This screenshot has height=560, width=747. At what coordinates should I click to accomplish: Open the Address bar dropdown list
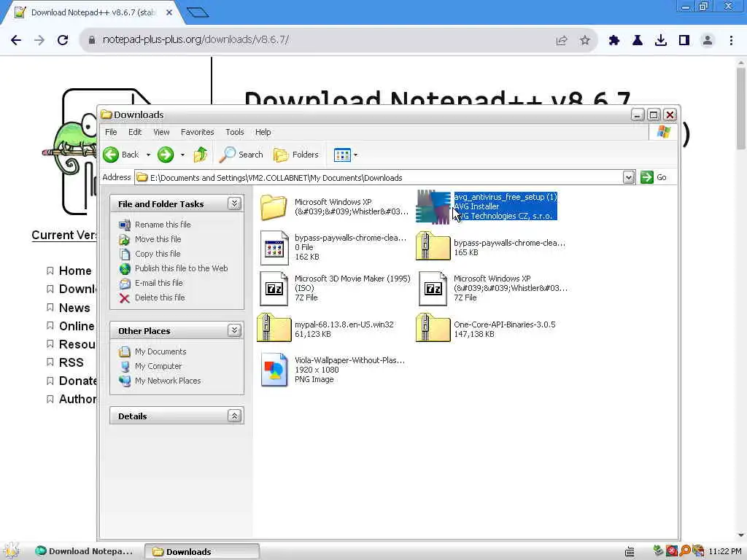[x=628, y=178]
